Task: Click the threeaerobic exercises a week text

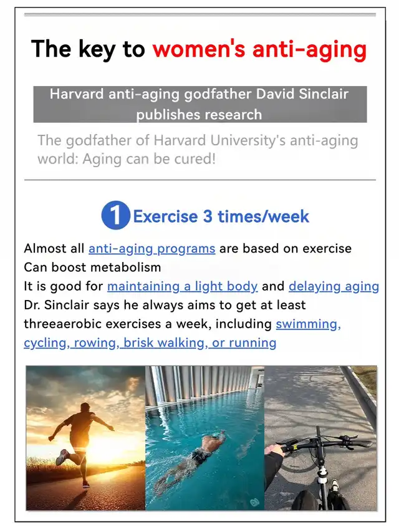Action: [117, 324]
